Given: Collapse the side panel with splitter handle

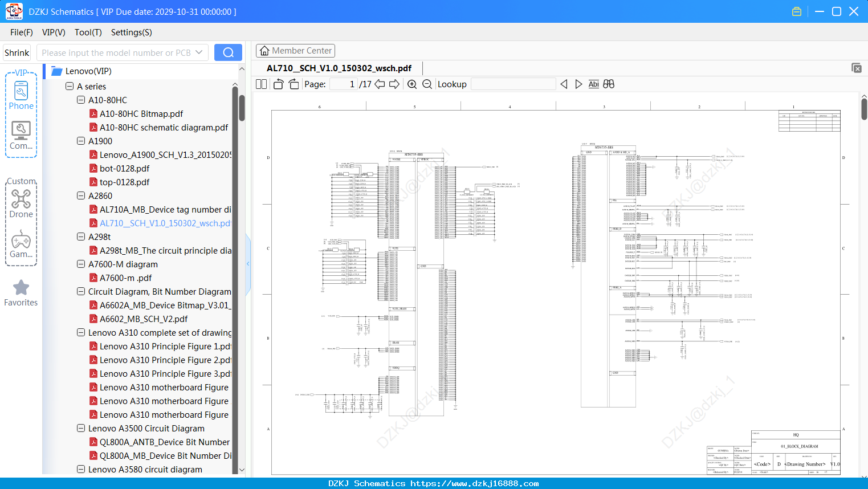Looking at the screenshot, I should pyautogui.click(x=248, y=264).
